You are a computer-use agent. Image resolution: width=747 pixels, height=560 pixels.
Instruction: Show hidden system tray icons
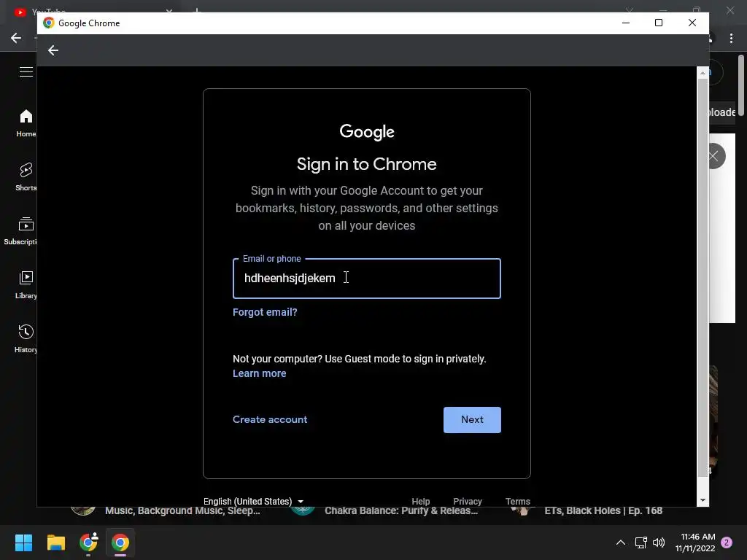[x=620, y=542]
